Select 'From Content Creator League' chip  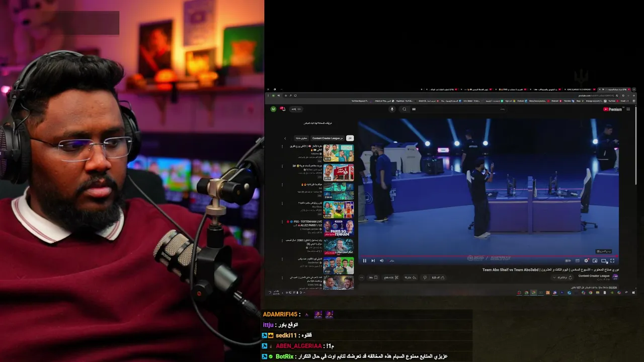coord(328,138)
